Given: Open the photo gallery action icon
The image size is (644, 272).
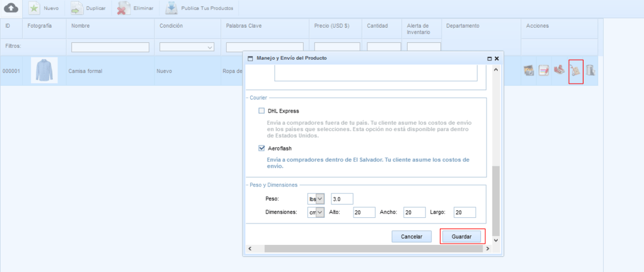Looking at the screenshot, I should click(x=530, y=71).
